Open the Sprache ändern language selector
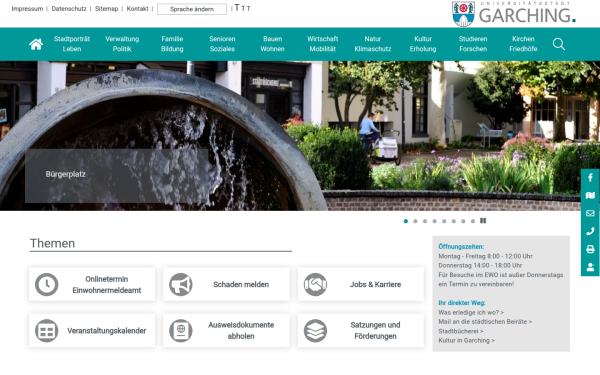The image size is (600, 375). tap(192, 9)
